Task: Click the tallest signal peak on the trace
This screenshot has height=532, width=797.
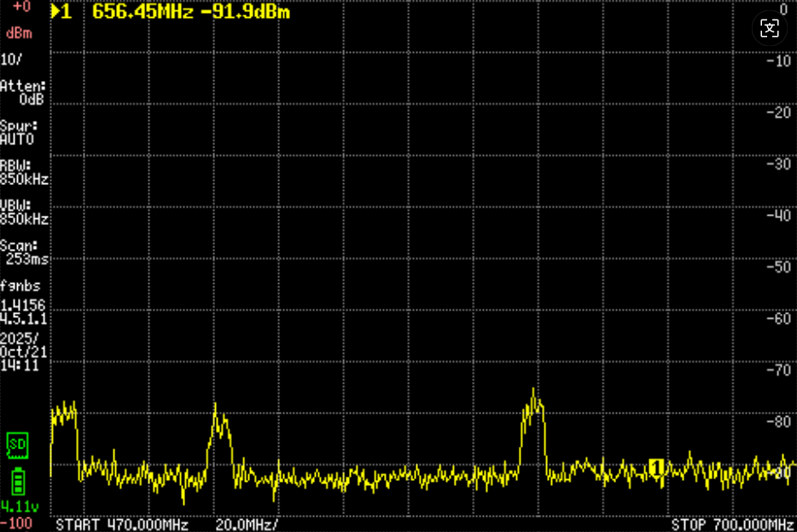Action: click(x=535, y=394)
